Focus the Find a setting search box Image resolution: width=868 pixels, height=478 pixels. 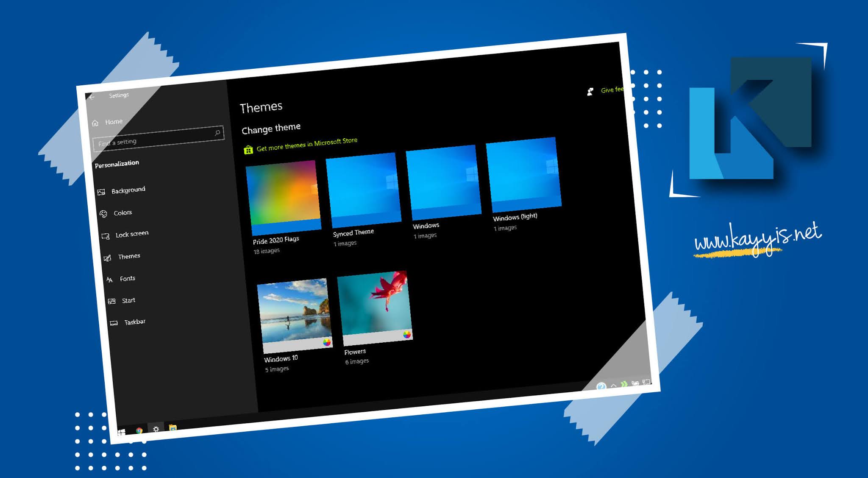click(x=158, y=138)
